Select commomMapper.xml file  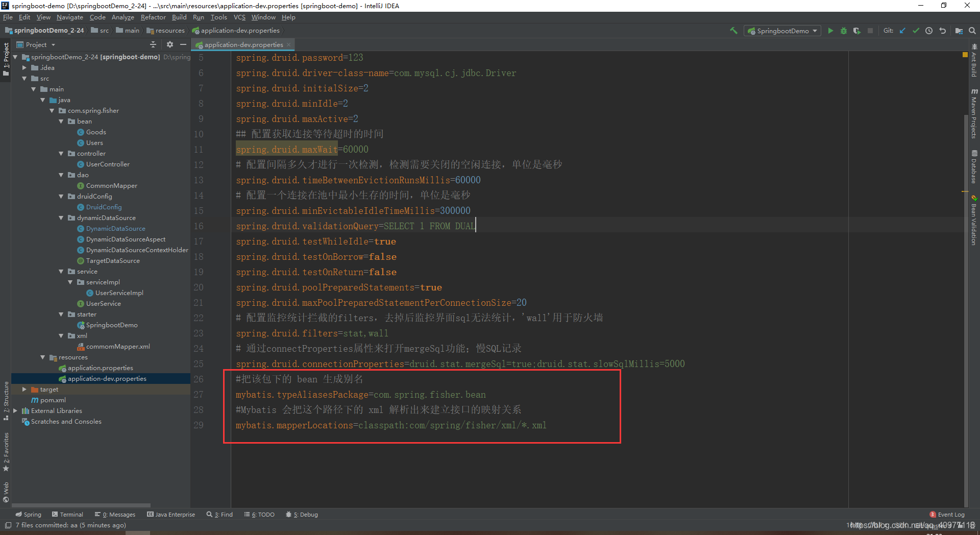click(x=118, y=347)
